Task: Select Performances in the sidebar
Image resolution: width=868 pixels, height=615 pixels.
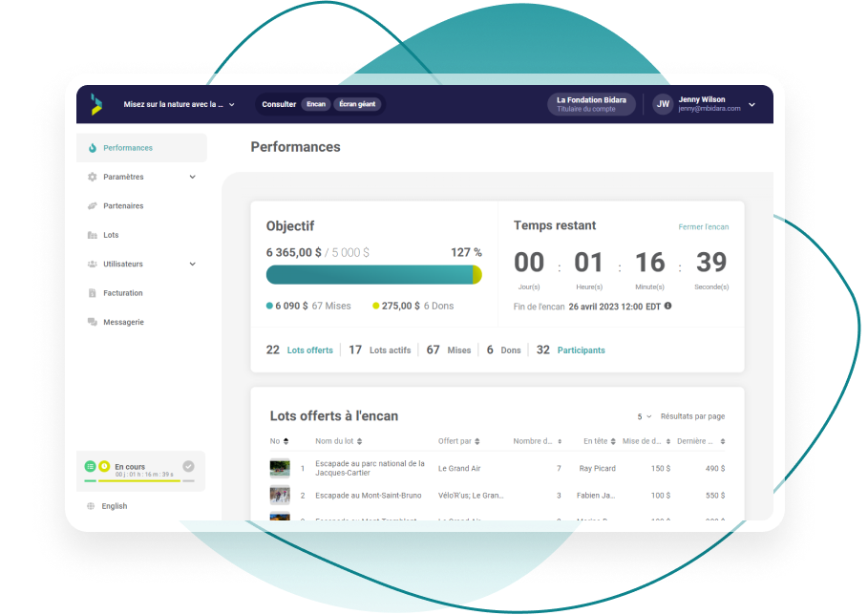Action: click(141, 148)
